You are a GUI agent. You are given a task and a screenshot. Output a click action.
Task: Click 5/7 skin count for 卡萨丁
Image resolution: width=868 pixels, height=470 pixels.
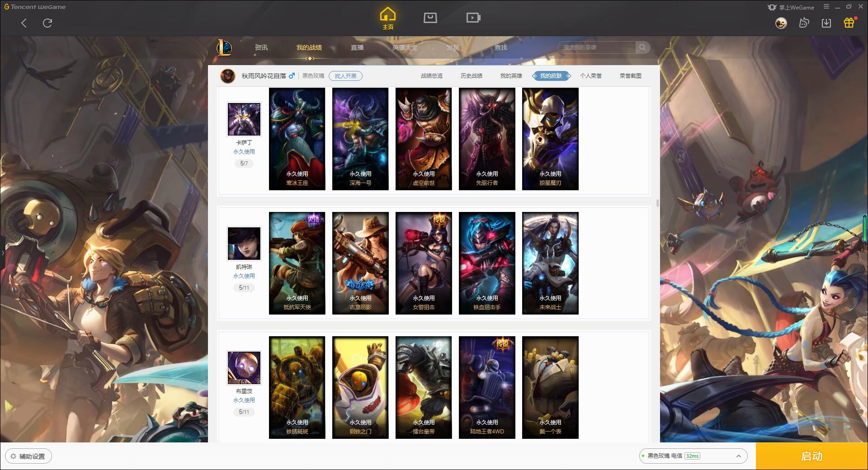[244, 163]
